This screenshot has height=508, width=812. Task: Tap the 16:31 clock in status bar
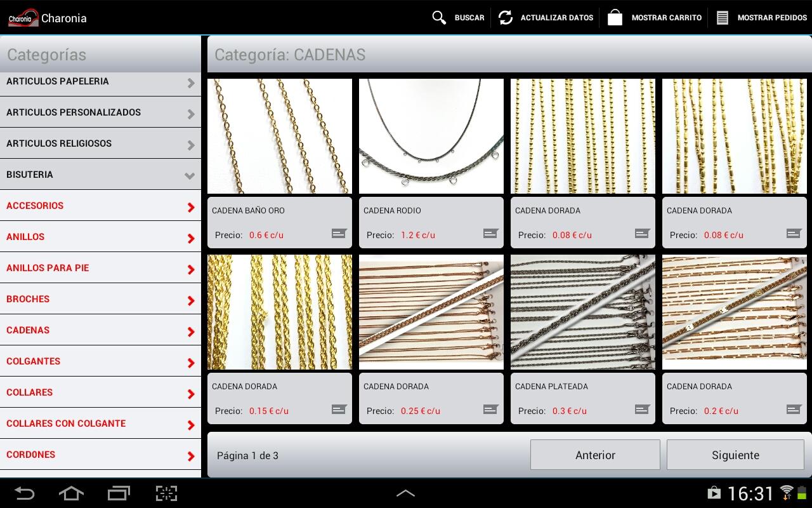click(x=750, y=493)
